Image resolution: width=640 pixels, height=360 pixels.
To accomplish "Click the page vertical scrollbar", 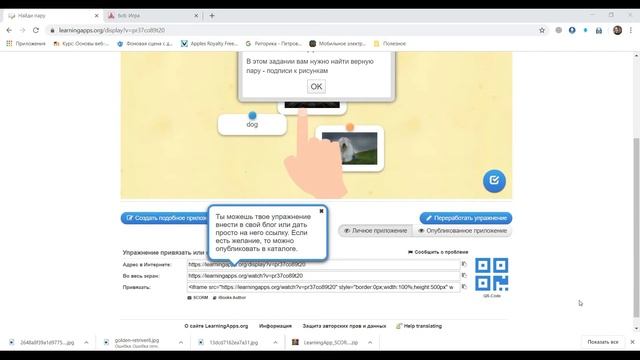I will click(636, 228).
